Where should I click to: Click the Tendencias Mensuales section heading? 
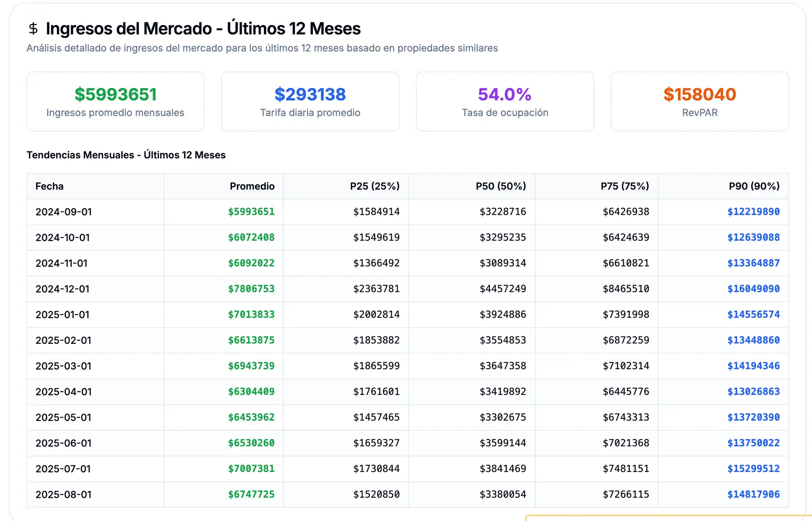[126, 155]
